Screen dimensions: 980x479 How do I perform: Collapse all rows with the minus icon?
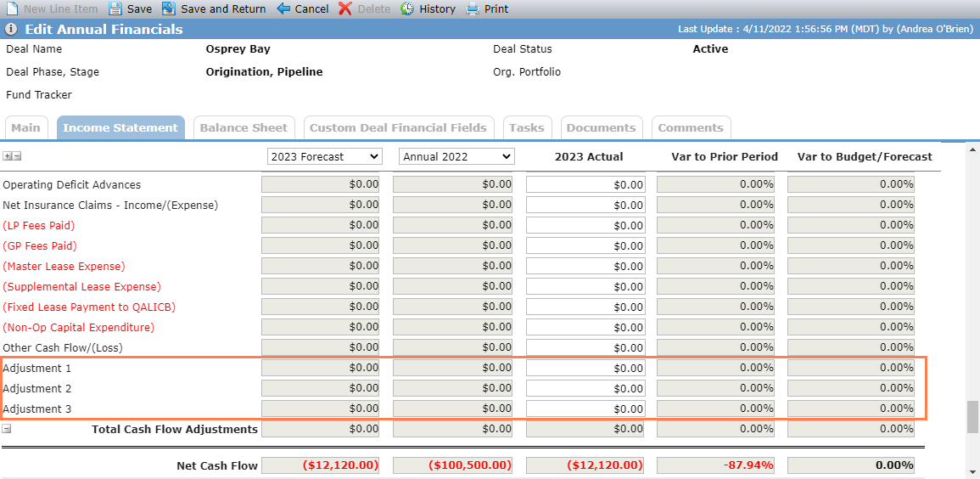(17, 156)
